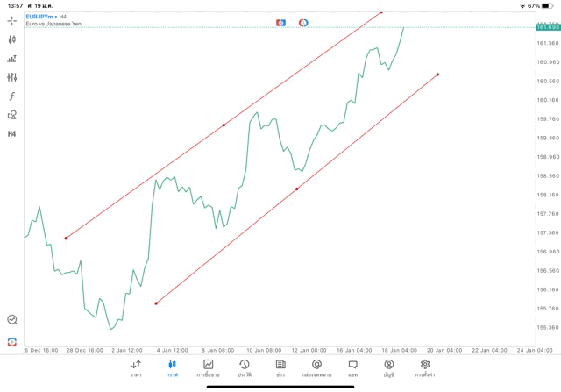Open the indicators bar-chart icon

coord(12,59)
